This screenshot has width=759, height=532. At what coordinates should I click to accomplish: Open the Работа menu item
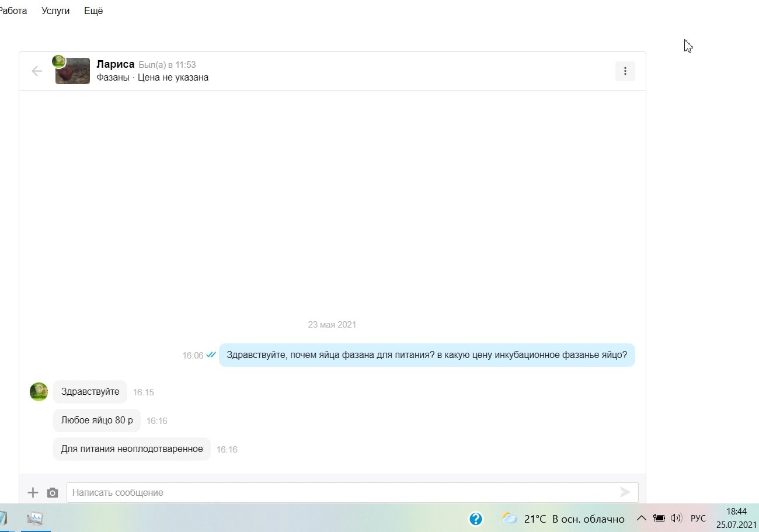click(x=13, y=11)
